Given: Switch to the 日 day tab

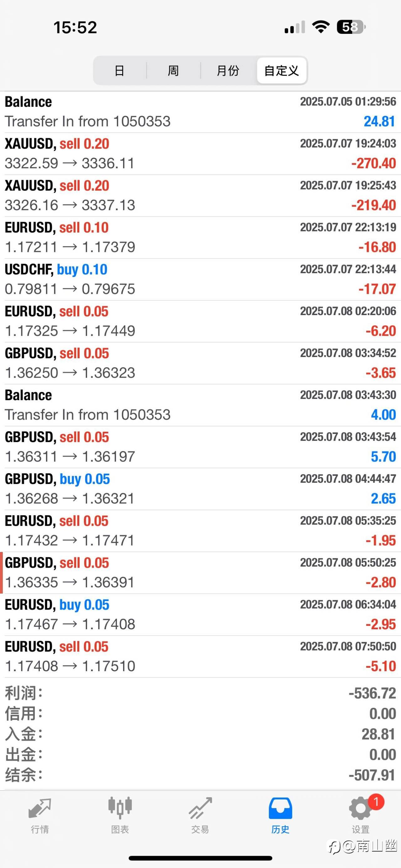Looking at the screenshot, I should tap(119, 70).
